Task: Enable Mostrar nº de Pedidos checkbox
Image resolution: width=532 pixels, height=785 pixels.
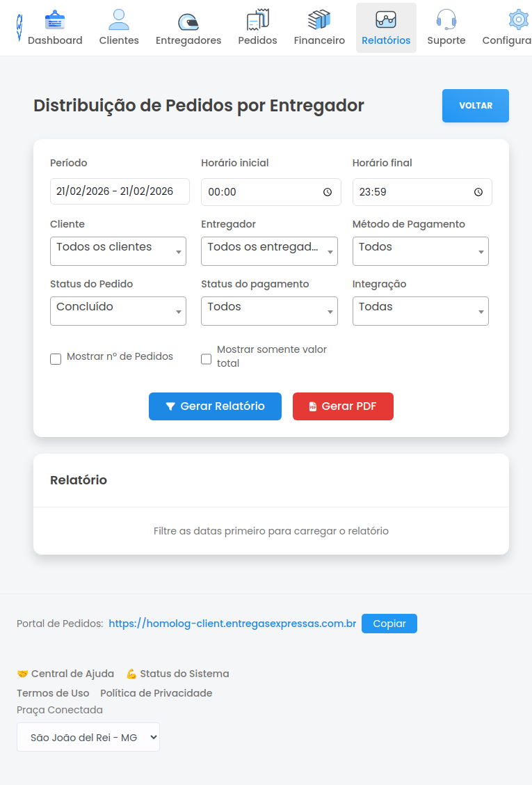Action: pyautogui.click(x=56, y=359)
